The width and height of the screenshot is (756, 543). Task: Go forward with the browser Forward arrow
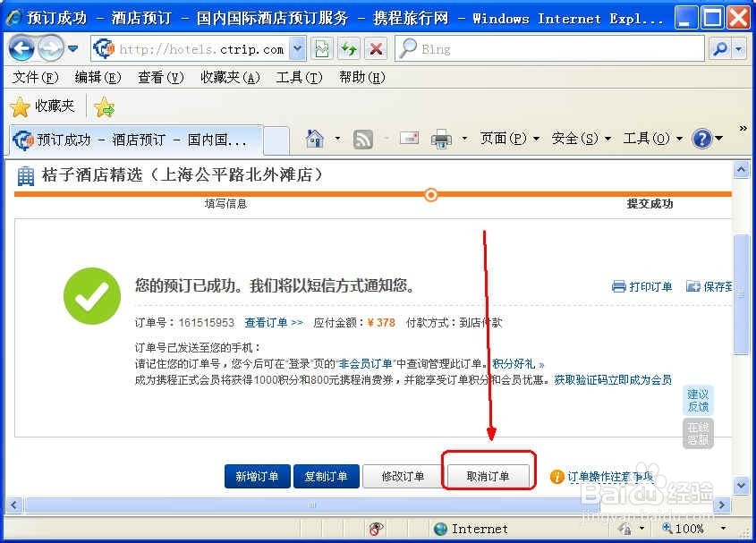[x=50, y=48]
